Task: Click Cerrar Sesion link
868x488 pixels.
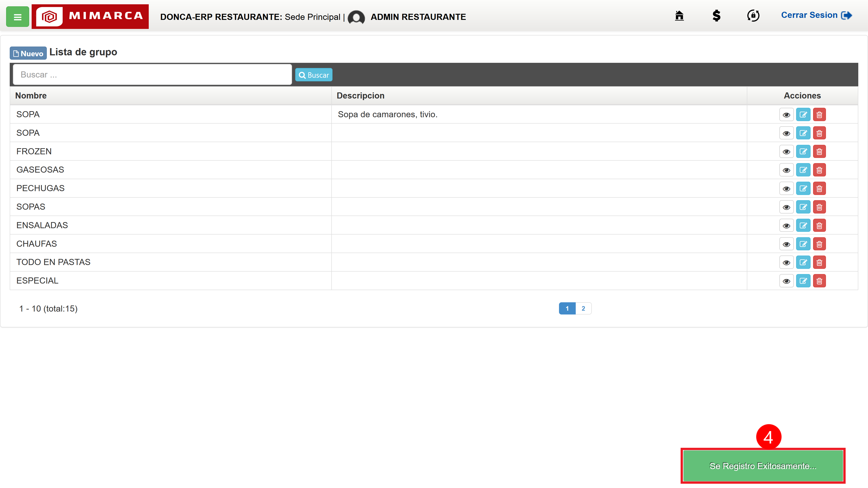Action: point(816,15)
